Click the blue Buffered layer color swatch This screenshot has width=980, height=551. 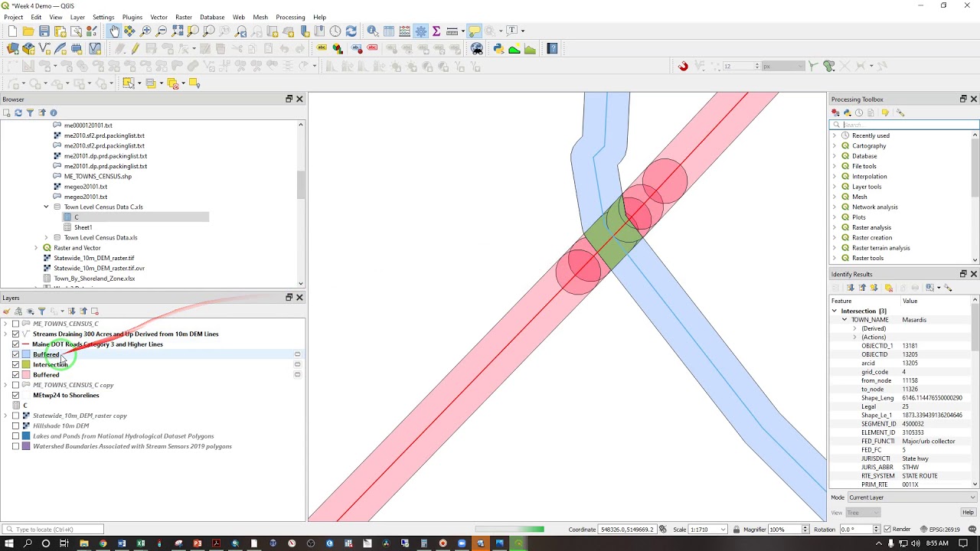(26, 354)
